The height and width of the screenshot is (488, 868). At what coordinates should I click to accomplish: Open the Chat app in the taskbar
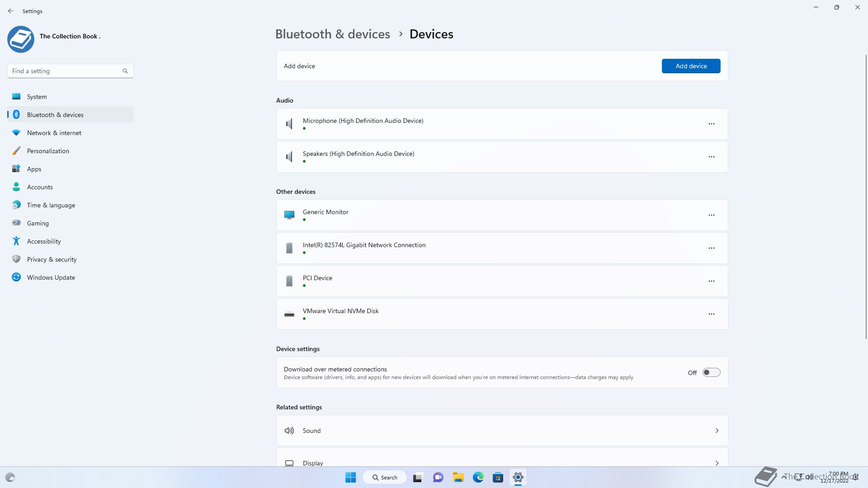click(438, 477)
